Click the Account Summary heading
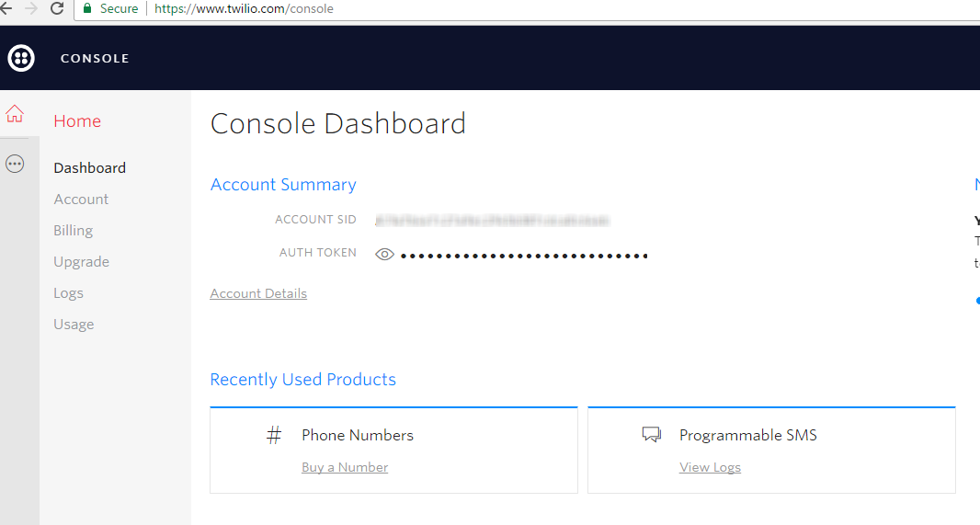Screen dimensions: 980x525 [x=283, y=185]
